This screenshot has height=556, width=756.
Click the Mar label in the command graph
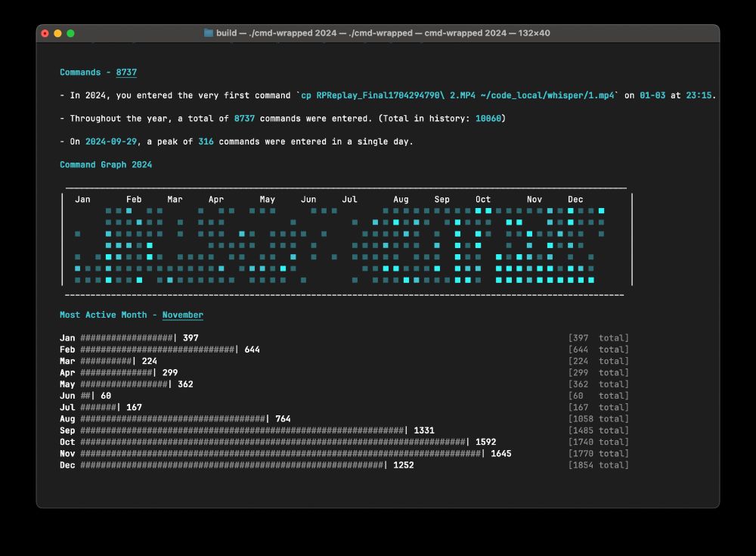175,200
